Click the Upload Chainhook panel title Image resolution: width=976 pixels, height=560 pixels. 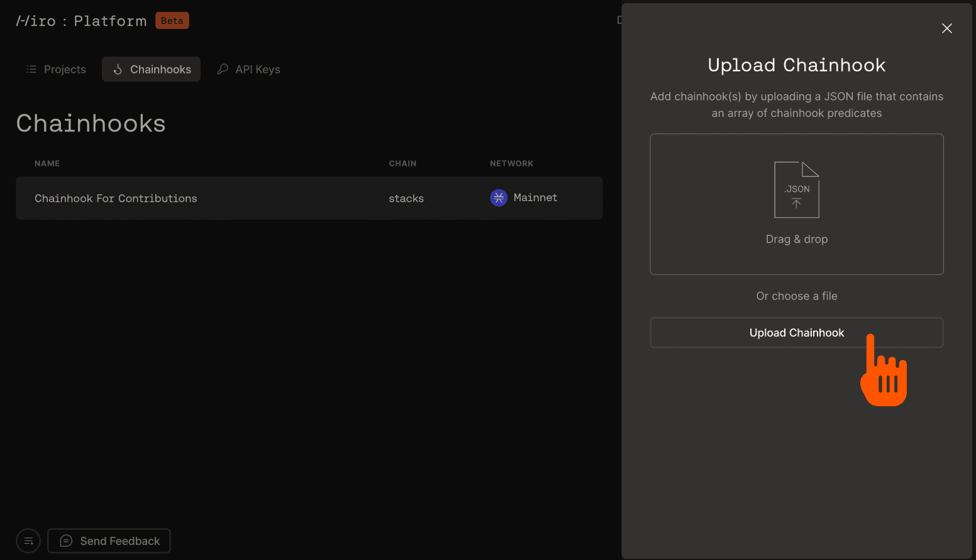(x=796, y=65)
